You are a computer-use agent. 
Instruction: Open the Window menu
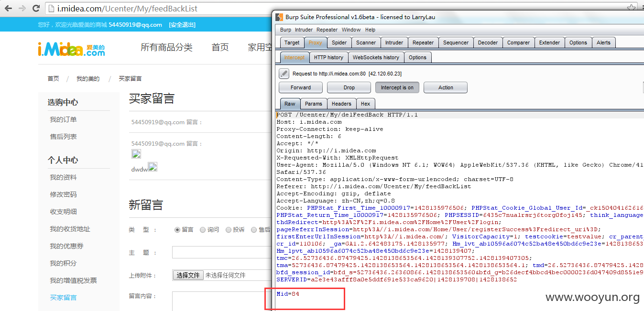tap(351, 30)
